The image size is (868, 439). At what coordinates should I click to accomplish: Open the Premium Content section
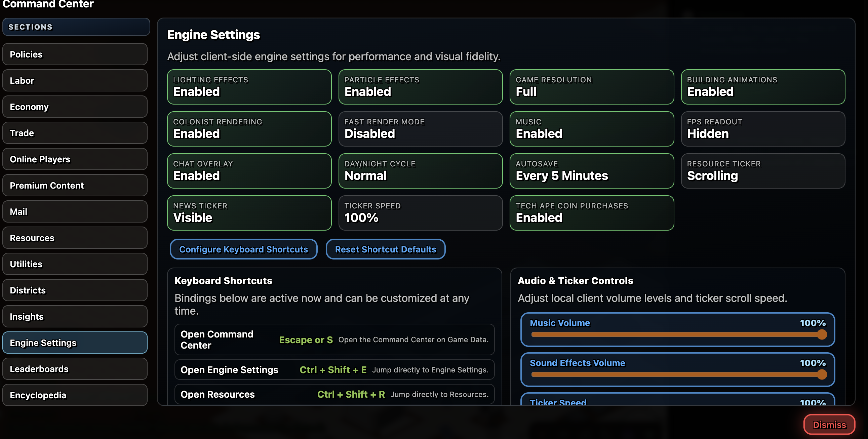click(75, 185)
